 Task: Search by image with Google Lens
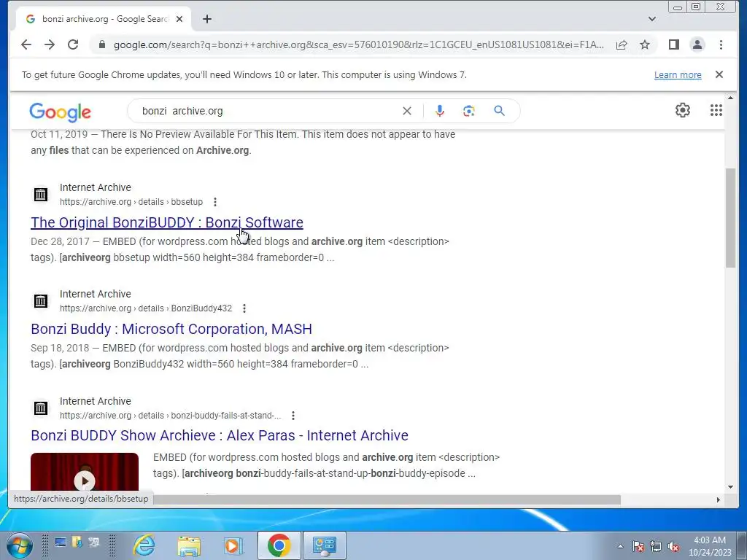point(469,111)
